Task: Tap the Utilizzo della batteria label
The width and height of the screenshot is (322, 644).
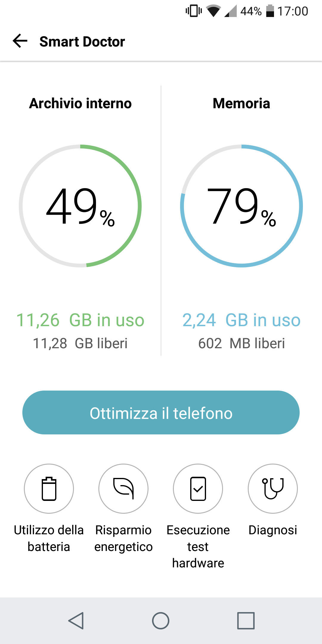Action: coord(49,538)
